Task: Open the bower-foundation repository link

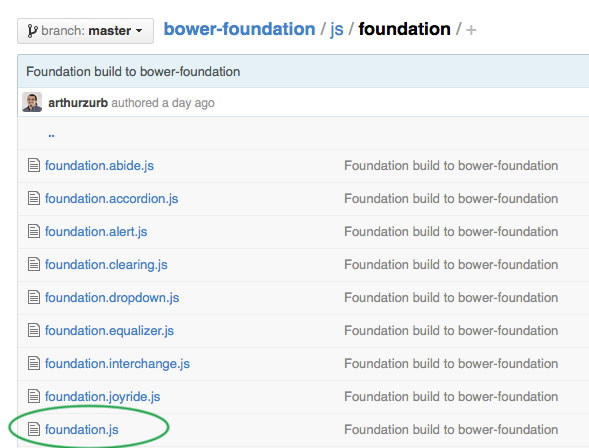Action: tap(239, 29)
